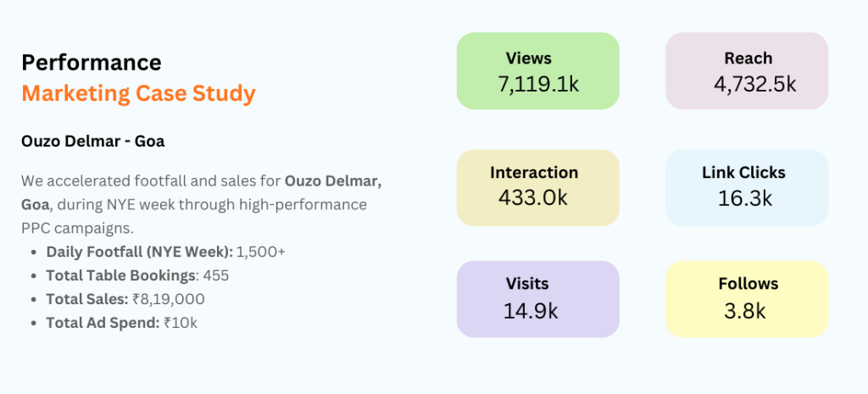Select the Total Sales ₹8,19,000 bullet
Image resolution: width=868 pixels, height=394 pixels.
125,299
